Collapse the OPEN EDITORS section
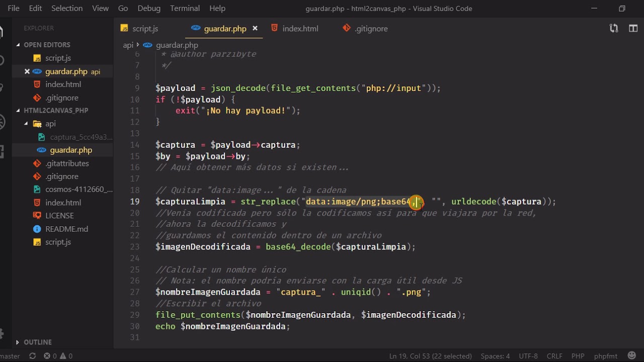The image size is (644, 362). pyautogui.click(x=47, y=45)
